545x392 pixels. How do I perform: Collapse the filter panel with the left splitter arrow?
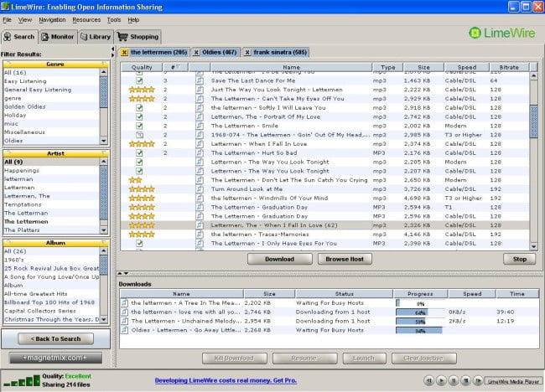(112, 49)
